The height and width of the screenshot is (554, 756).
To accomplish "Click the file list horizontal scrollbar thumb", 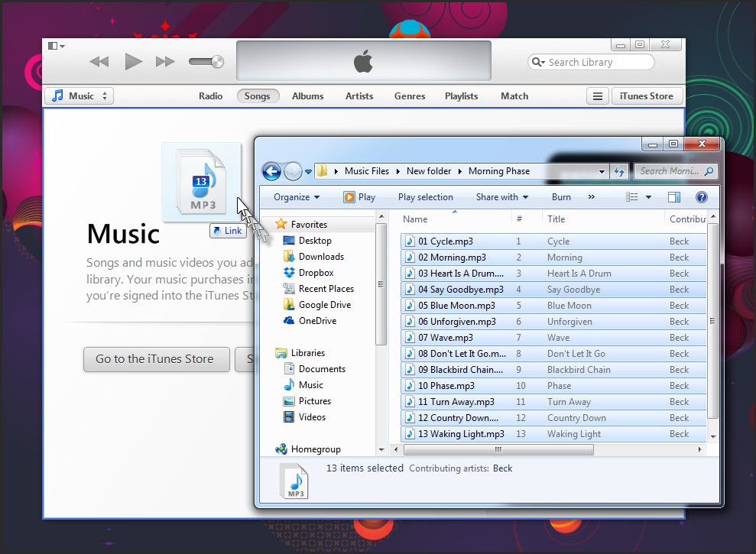I will (498, 450).
